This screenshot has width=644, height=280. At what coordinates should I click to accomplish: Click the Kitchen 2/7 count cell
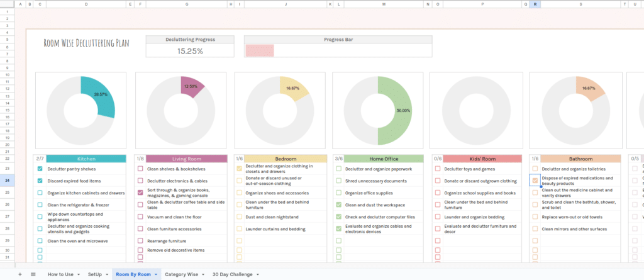[x=40, y=159]
